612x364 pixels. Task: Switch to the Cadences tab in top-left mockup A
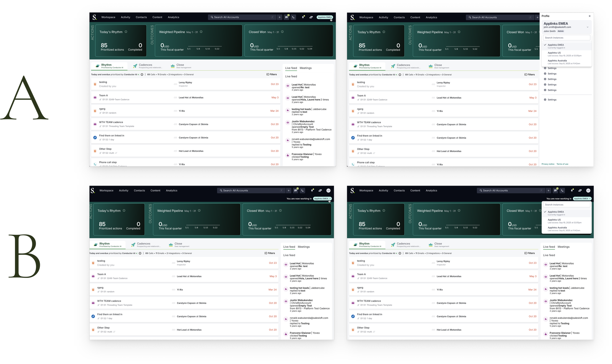click(147, 66)
